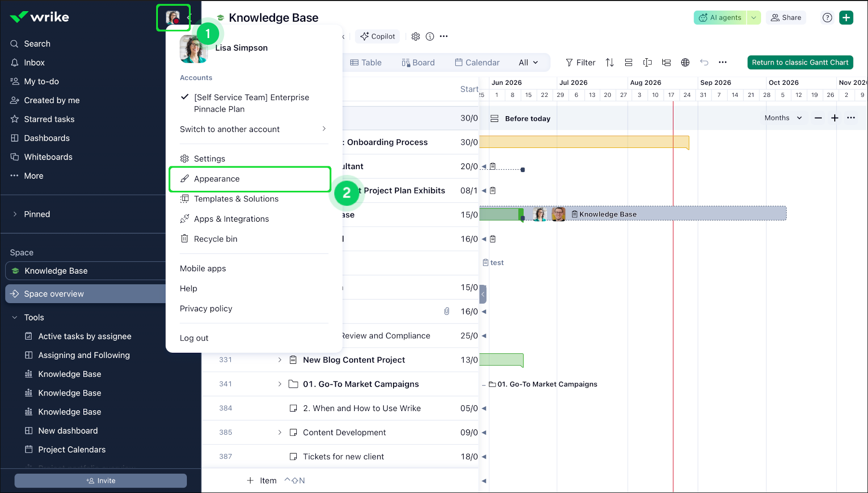868x493 pixels.
Task: Toggle status box for Tickets for new client
Action: [293, 457]
